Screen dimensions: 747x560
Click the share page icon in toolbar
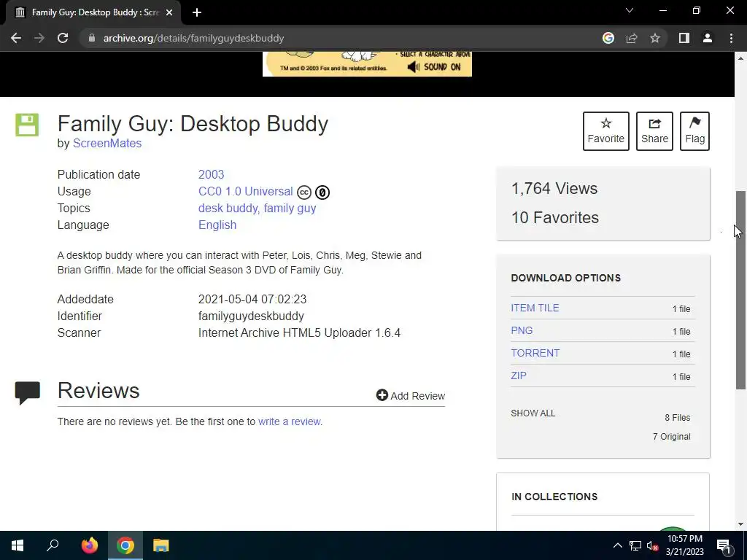point(632,38)
